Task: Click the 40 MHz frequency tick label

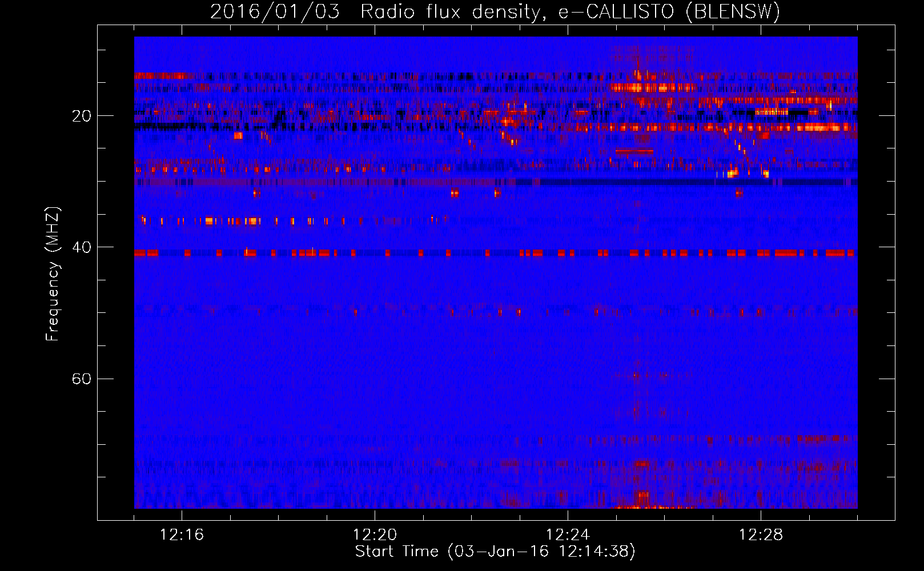Action: [x=81, y=247]
